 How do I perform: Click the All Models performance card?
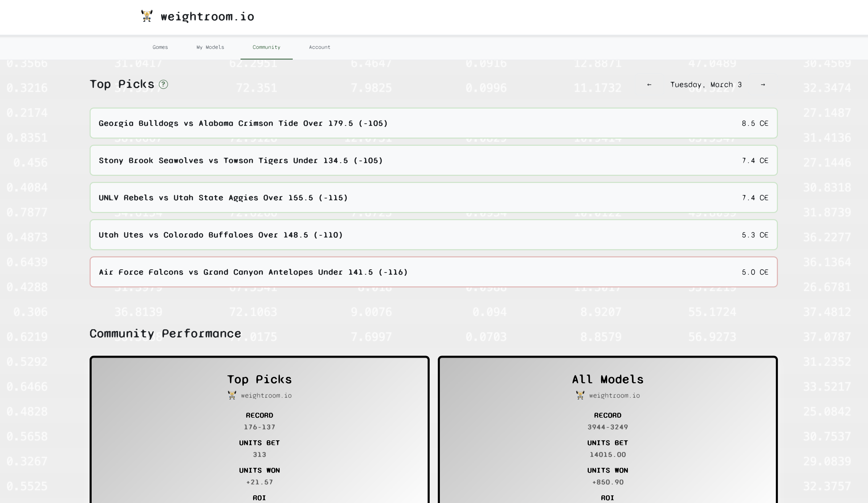(x=608, y=431)
